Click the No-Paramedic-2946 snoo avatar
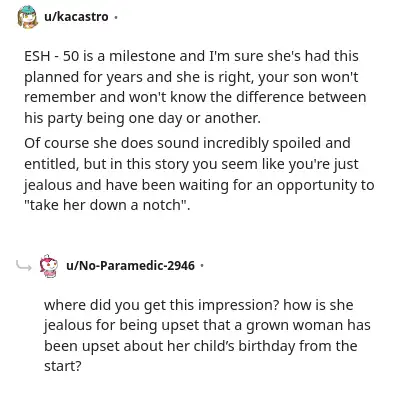Screen dimensions: 400x402 (49, 266)
